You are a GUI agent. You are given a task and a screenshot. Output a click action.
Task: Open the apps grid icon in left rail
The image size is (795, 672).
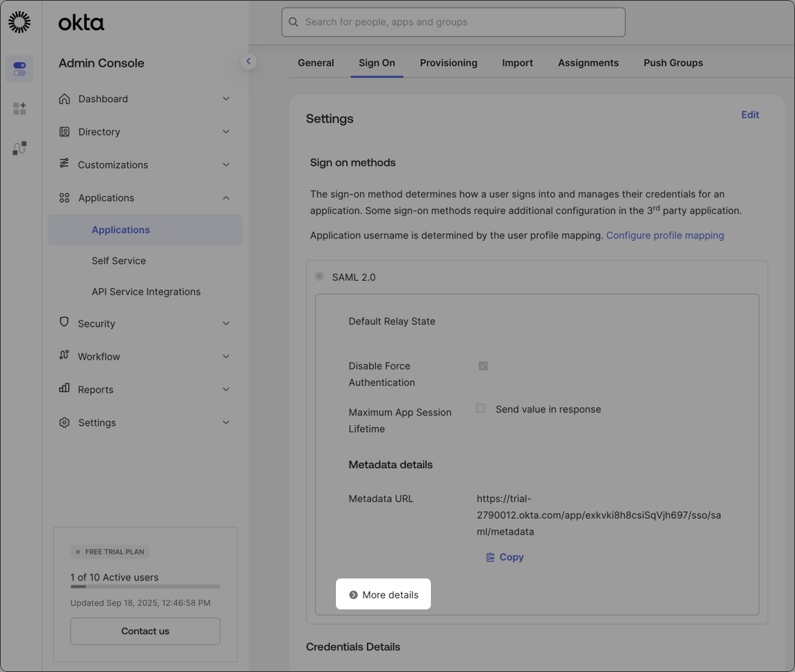coord(19,109)
